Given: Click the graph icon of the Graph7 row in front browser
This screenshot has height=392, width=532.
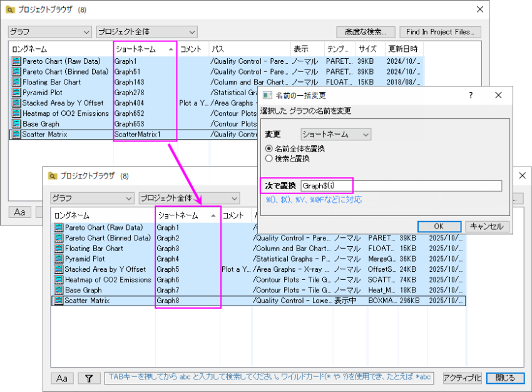Looking at the screenshot, I should coord(59,290).
